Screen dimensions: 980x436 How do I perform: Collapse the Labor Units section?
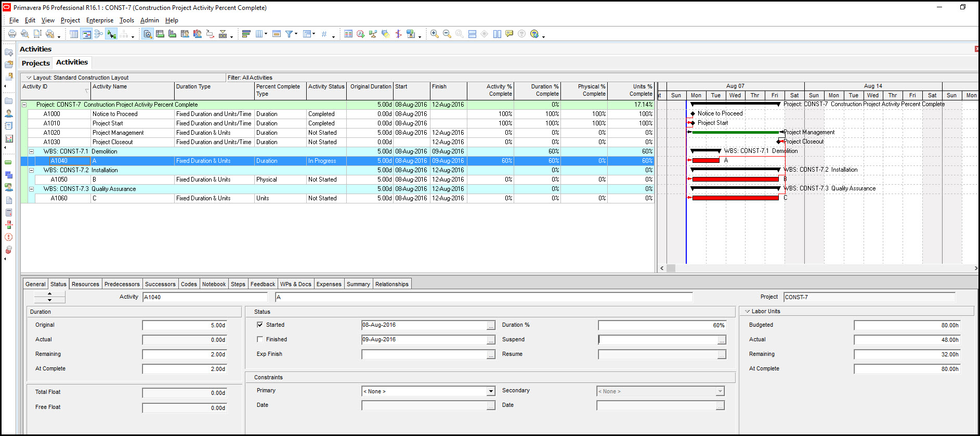click(748, 311)
